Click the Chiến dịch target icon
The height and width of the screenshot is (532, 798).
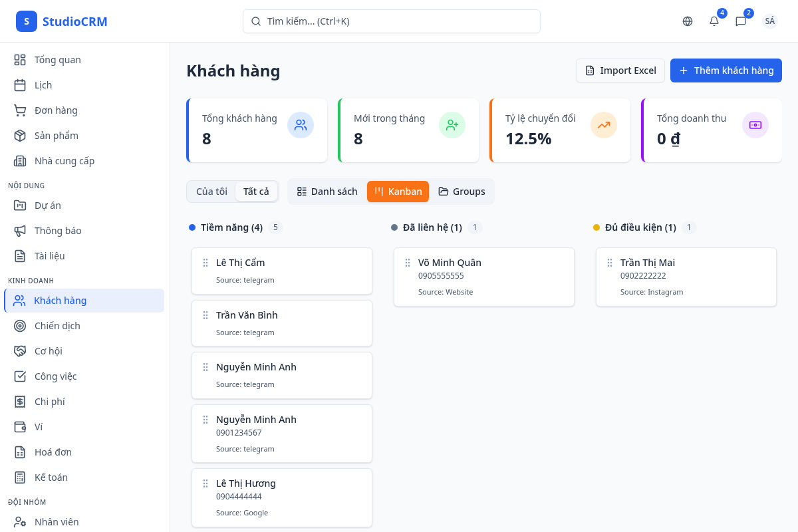pyautogui.click(x=19, y=325)
